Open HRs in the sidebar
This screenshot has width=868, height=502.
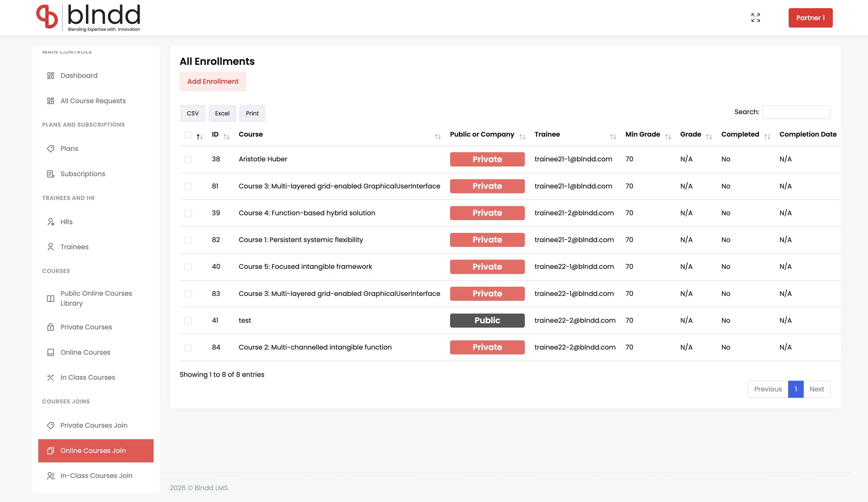(x=96, y=222)
